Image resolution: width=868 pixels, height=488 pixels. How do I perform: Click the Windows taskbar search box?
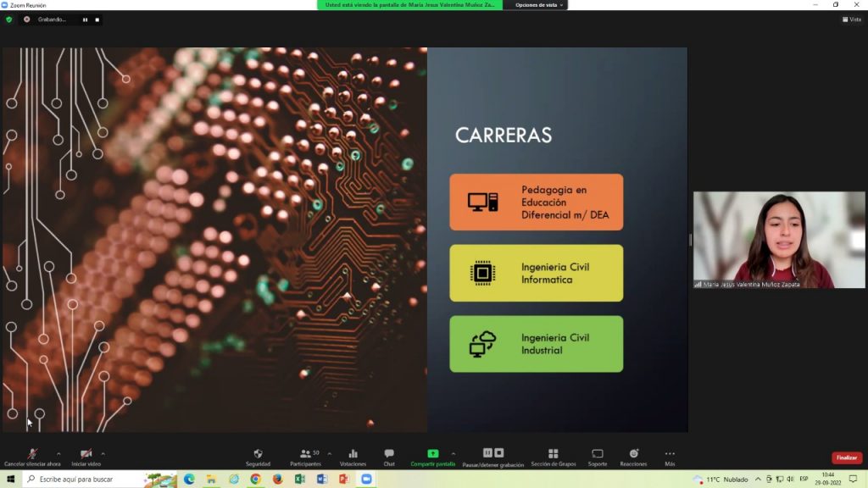[x=85, y=479]
